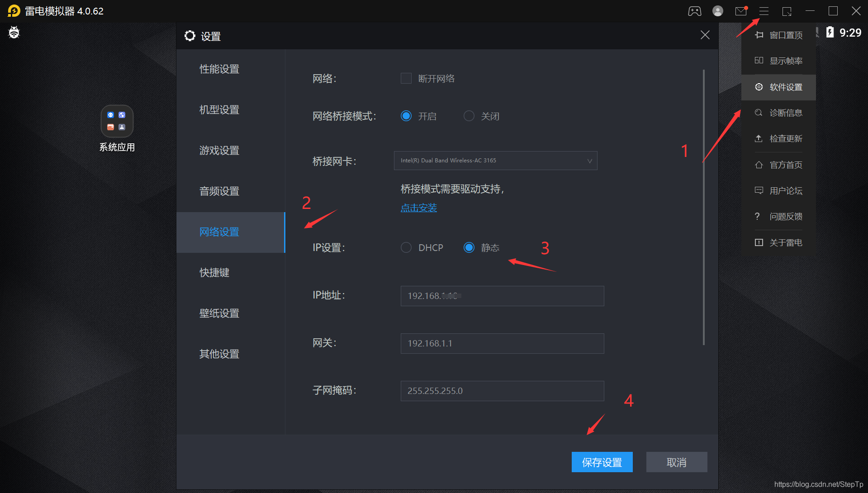Click the info icon next to 关于雷电
Viewport: 868px width, 493px height.
(x=759, y=242)
